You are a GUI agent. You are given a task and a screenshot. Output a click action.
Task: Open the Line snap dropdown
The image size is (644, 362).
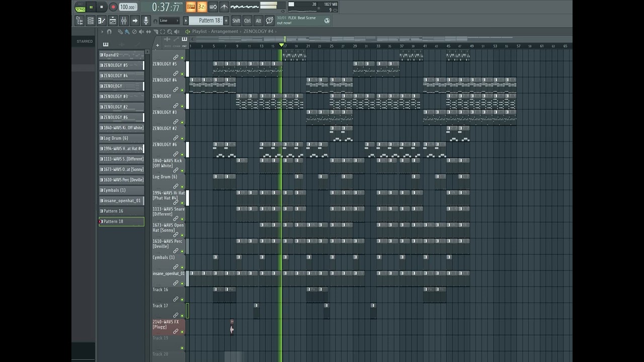pyautogui.click(x=169, y=21)
